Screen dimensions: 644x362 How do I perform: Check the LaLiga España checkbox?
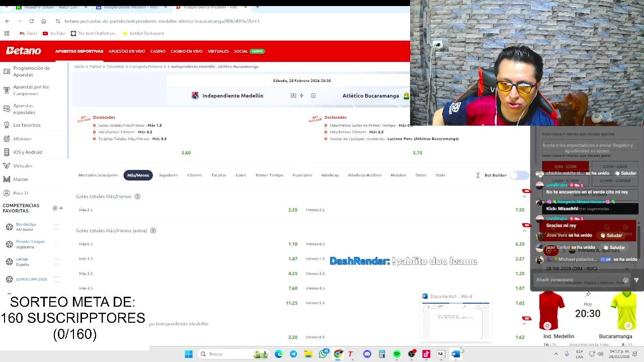pos(56,261)
